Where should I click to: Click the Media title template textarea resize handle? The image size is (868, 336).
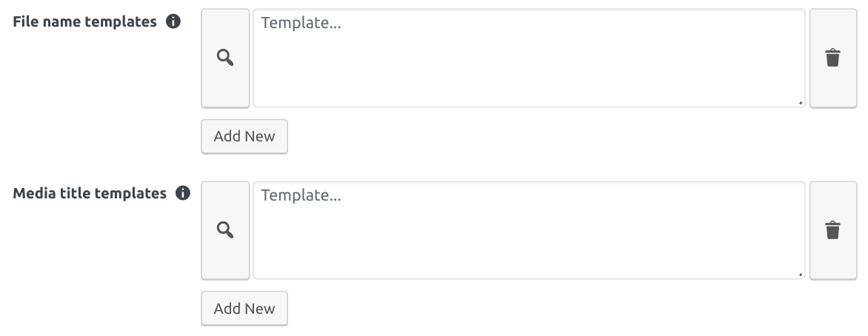tap(801, 275)
